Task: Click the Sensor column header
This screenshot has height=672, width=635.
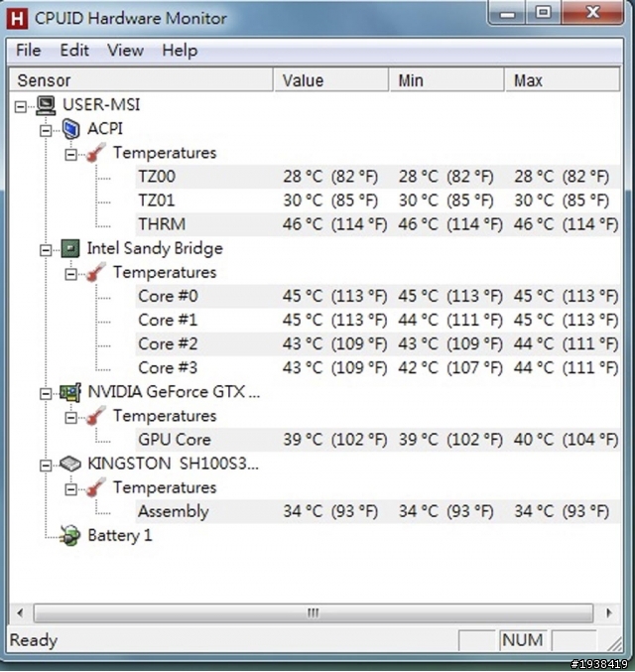Action: (x=141, y=80)
